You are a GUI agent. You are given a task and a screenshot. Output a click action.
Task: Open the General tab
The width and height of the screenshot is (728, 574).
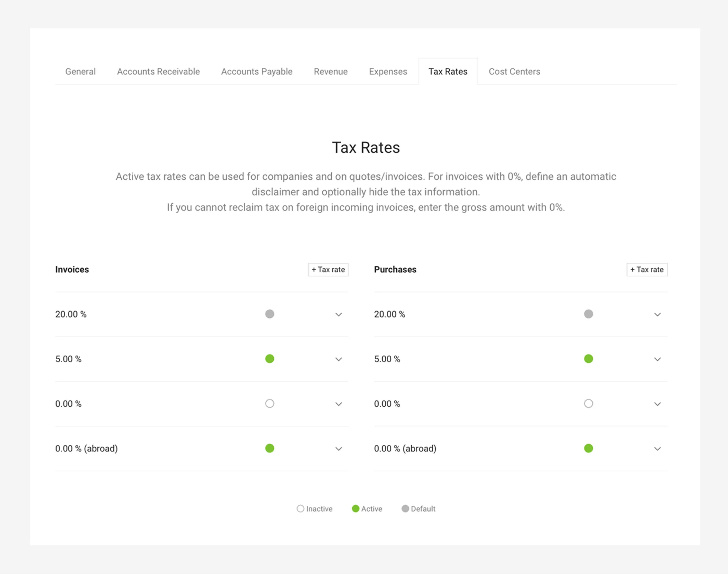pyautogui.click(x=80, y=71)
